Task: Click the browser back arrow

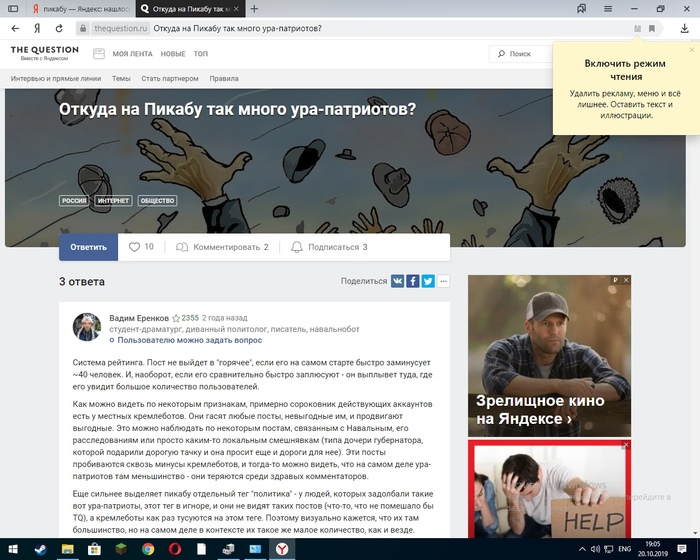Action: 15,28
